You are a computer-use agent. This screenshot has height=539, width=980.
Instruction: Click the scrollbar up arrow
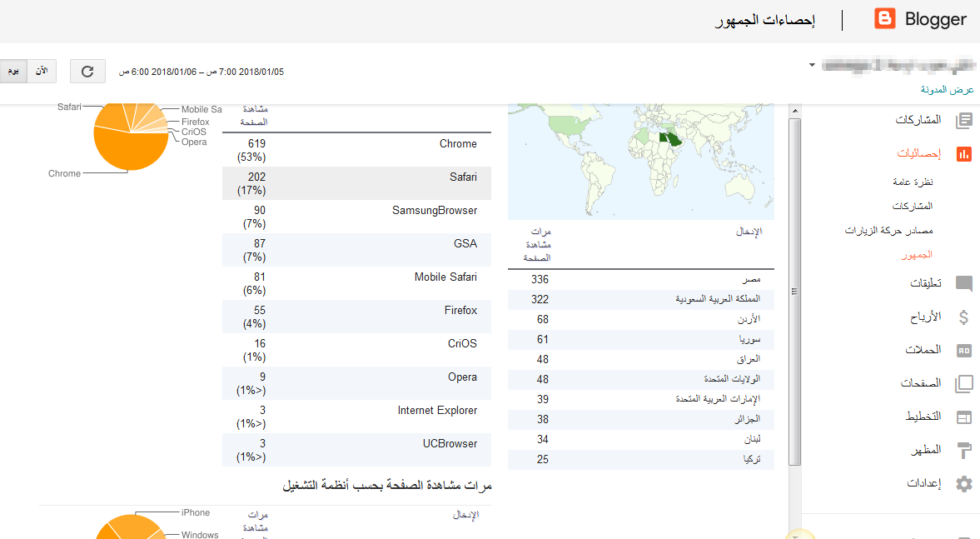(794, 111)
